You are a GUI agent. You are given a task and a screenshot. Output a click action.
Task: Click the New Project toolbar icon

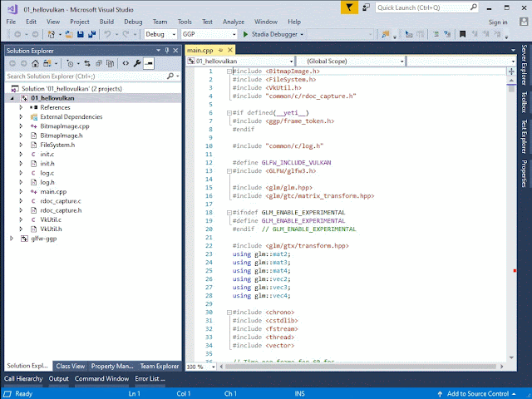click(x=52, y=34)
